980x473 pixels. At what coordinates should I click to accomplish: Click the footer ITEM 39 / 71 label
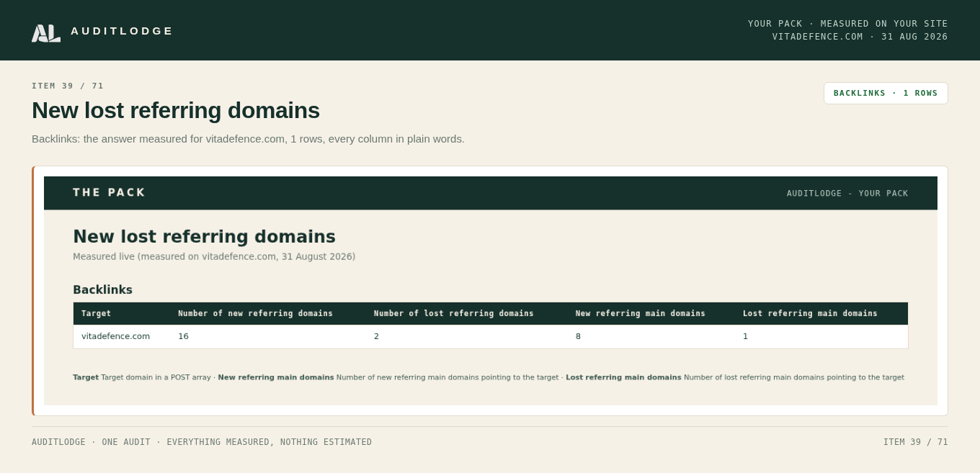(916, 442)
